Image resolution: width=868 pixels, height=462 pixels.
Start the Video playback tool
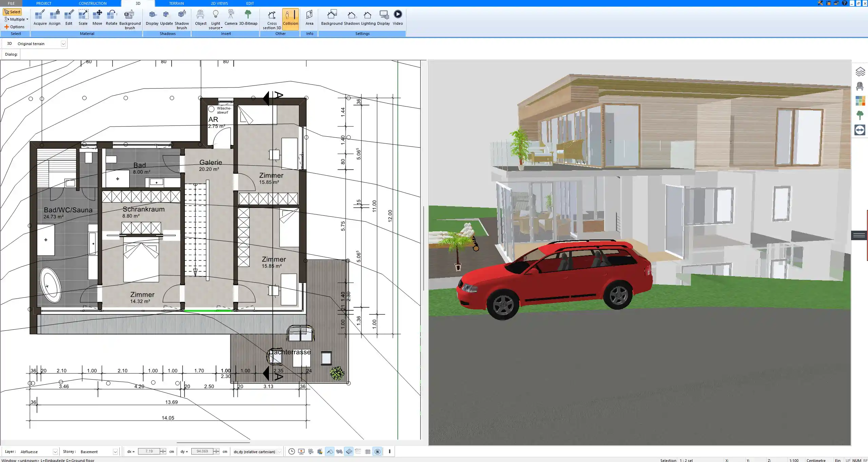398,18
